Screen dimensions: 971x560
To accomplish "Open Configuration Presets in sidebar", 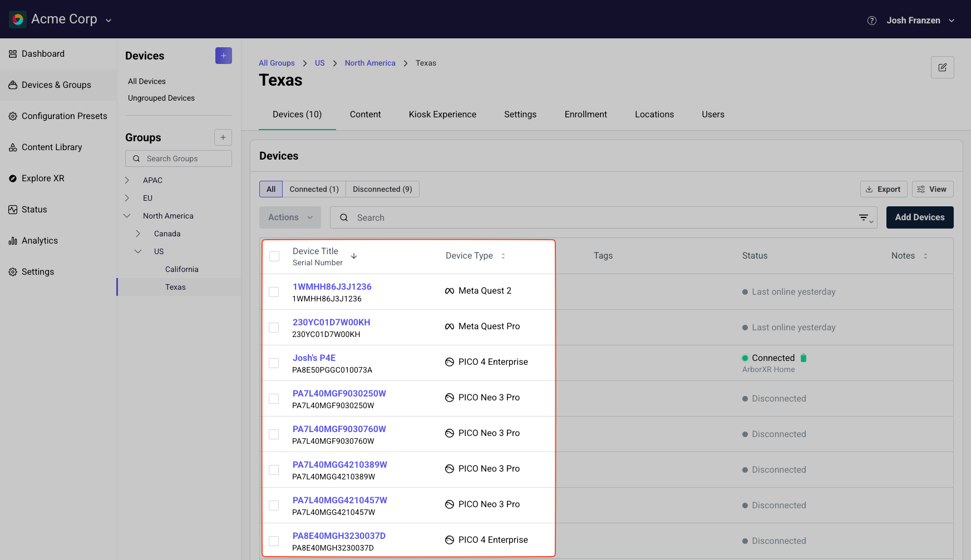I will point(58,116).
